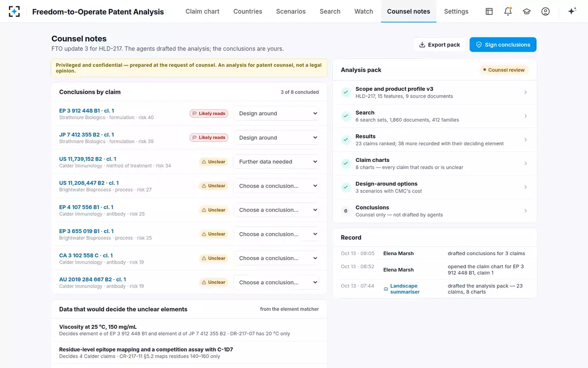This screenshot has width=588, height=368.
Task: Open the layout panel icon in the header
Action: [489, 11]
